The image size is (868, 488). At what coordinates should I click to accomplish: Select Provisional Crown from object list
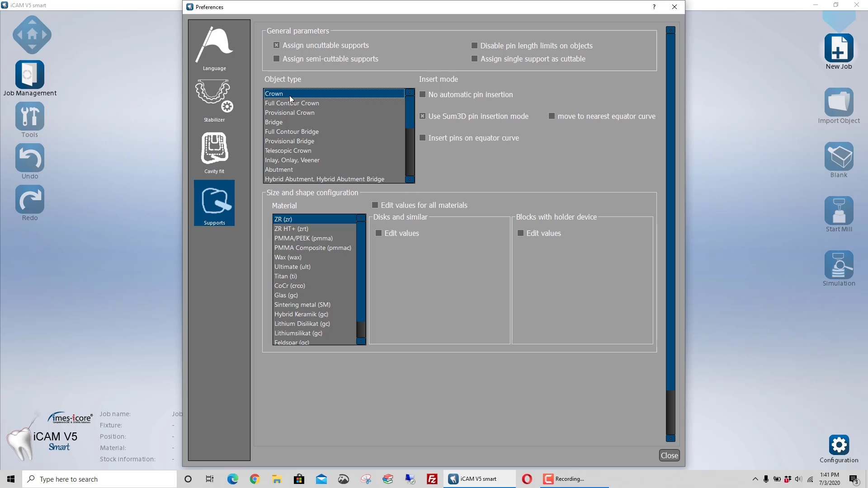pos(289,112)
